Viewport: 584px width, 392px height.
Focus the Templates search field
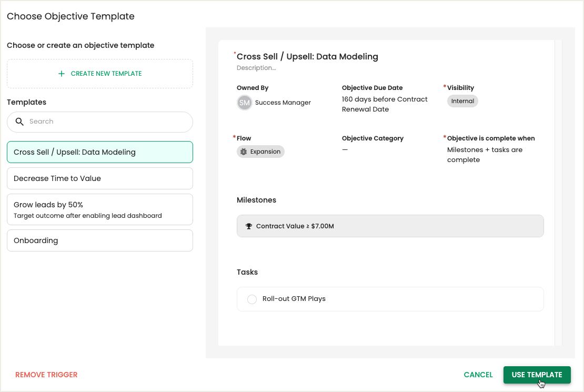coord(100,122)
